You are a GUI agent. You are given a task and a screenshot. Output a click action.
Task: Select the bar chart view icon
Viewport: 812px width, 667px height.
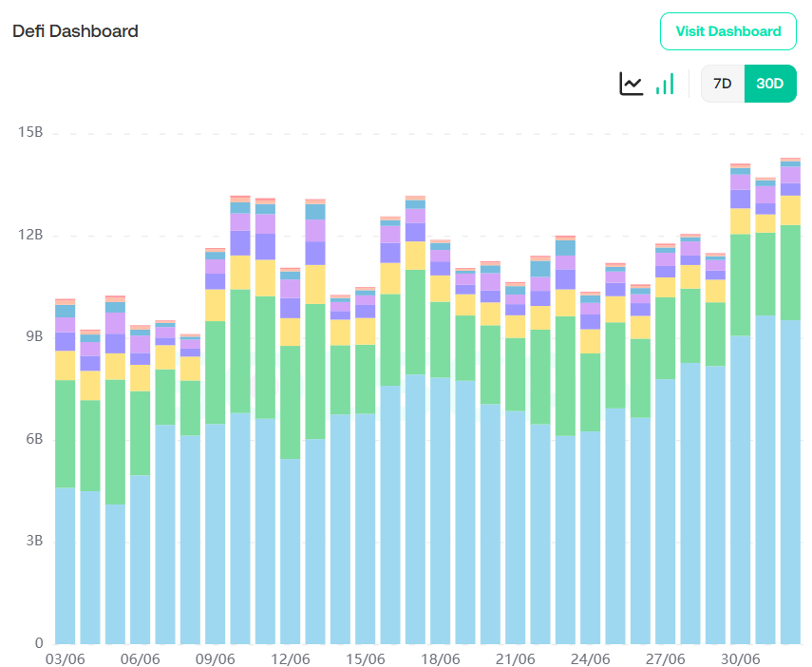(x=665, y=84)
